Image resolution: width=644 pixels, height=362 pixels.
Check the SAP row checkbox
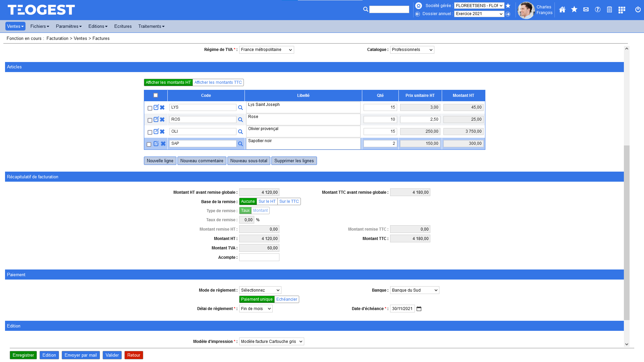click(149, 144)
